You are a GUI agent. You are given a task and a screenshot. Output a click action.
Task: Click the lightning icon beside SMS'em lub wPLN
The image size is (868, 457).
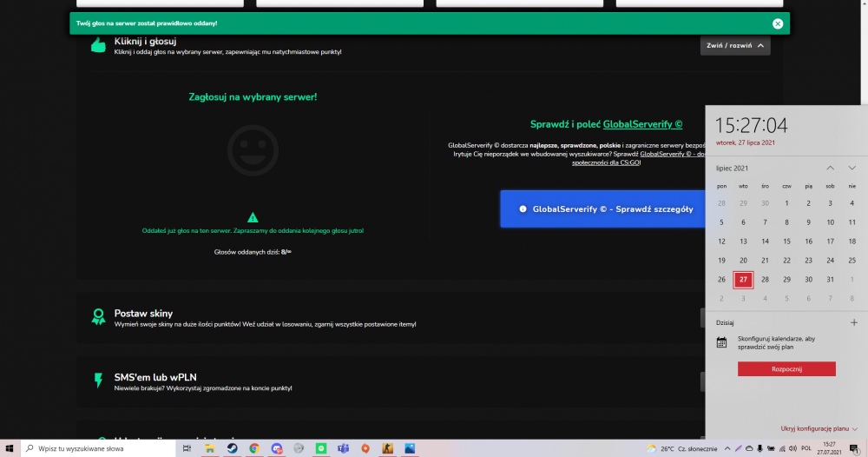[x=99, y=381]
